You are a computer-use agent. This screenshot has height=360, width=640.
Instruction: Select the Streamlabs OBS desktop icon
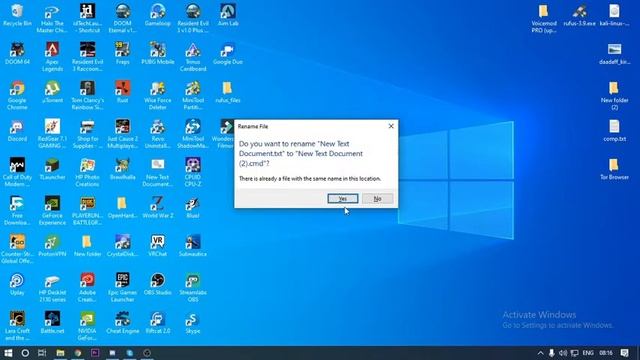click(x=193, y=287)
